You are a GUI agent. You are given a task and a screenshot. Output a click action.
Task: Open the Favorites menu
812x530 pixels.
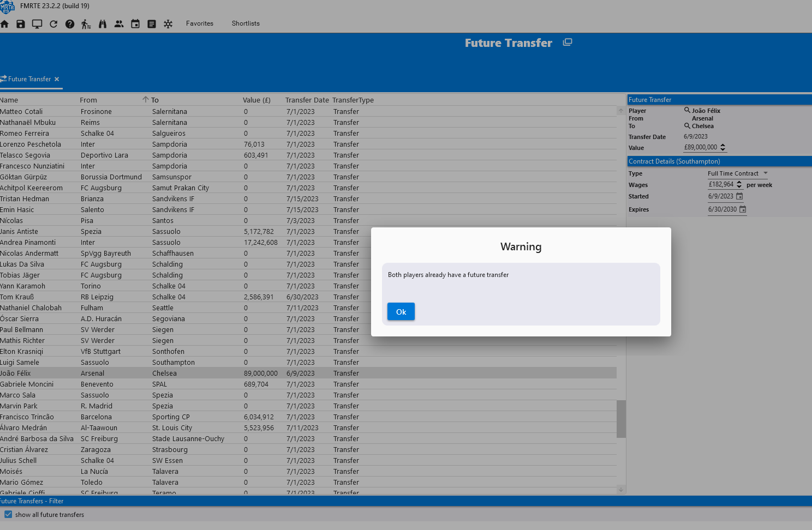200,23
